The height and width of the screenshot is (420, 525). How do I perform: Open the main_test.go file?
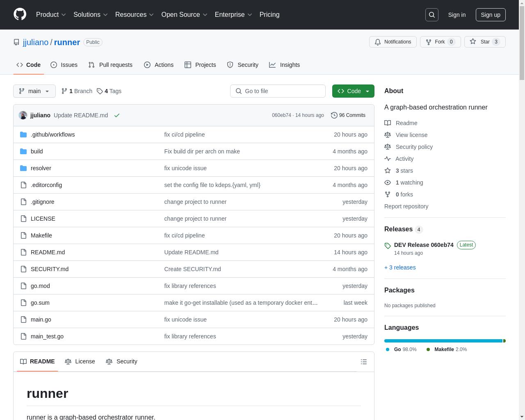click(47, 336)
